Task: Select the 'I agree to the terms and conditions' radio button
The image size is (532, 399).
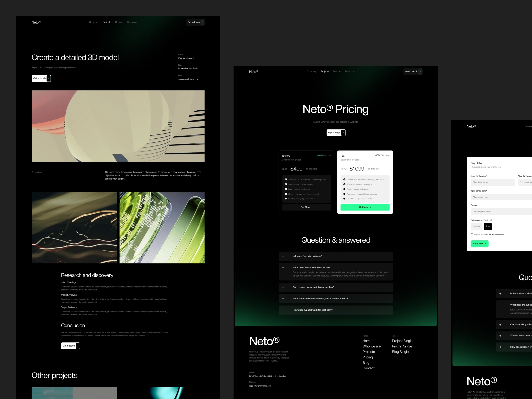Action: pos(472,234)
